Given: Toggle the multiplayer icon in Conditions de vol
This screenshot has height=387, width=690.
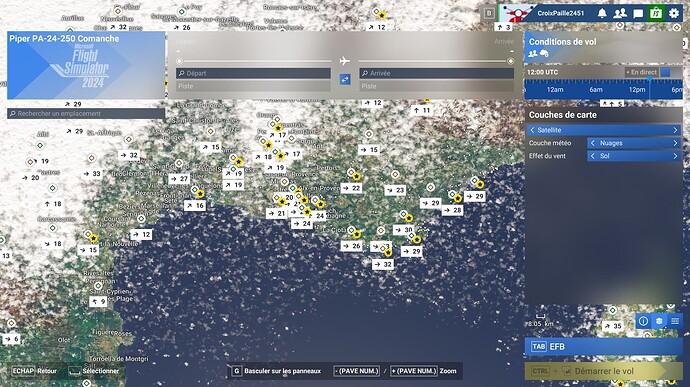Looking at the screenshot, I should (532, 53).
